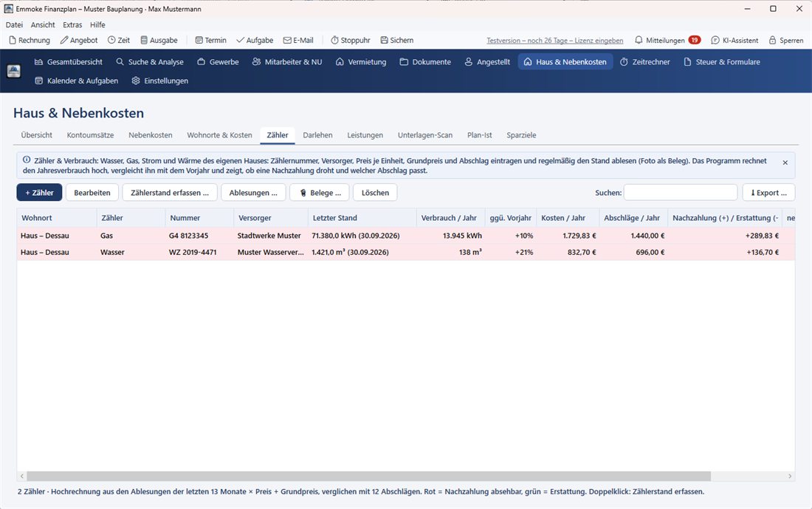Click the Testversion license link

pos(554,41)
